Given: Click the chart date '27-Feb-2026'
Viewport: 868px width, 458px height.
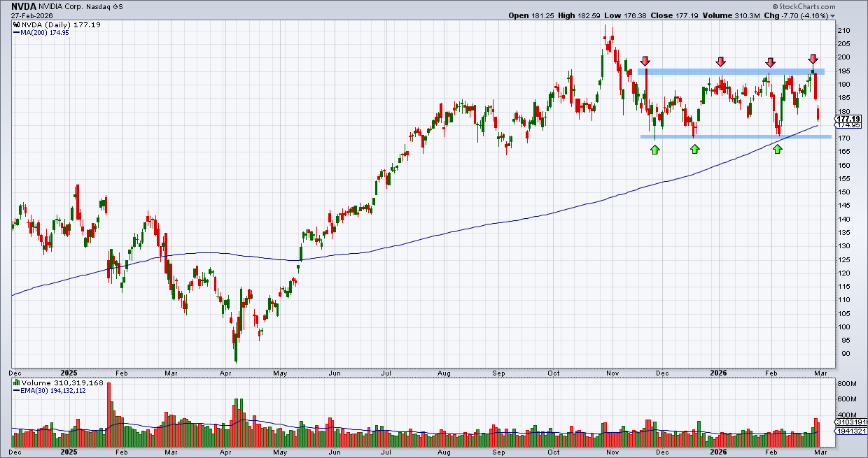Looking at the screenshot, I should coord(33,15).
